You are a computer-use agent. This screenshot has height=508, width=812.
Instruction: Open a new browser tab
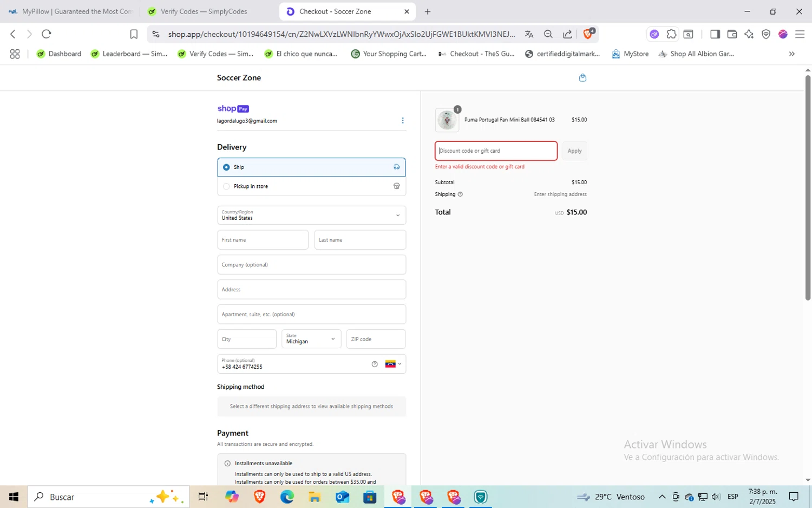tap(428, 11)
